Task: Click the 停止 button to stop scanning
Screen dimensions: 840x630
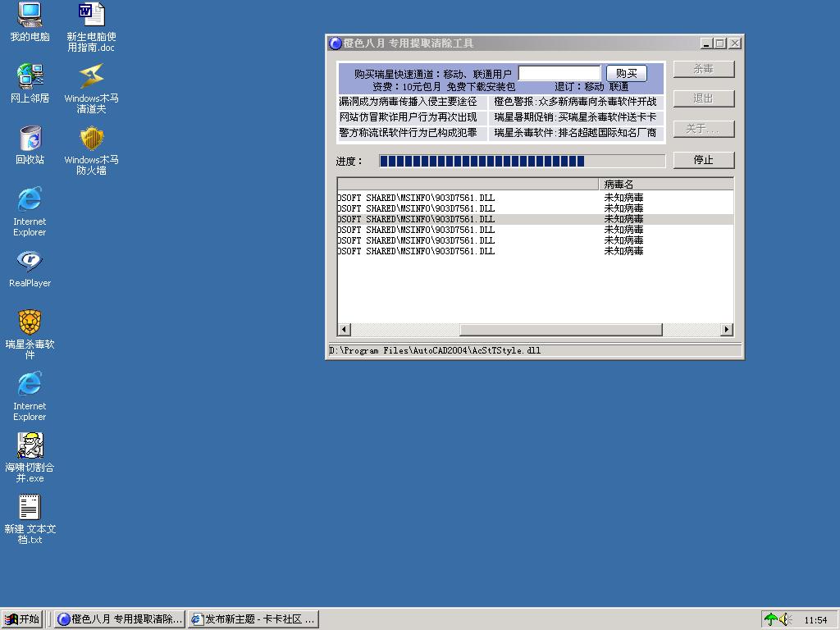Action: 703,160
